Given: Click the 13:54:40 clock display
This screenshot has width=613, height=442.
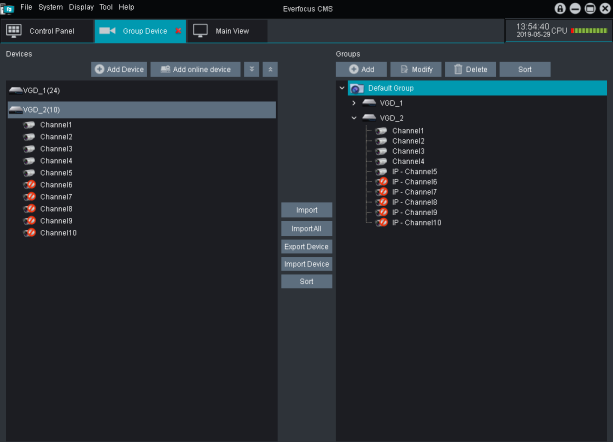Looking at the screenshot, I should (x=532, y=27).
